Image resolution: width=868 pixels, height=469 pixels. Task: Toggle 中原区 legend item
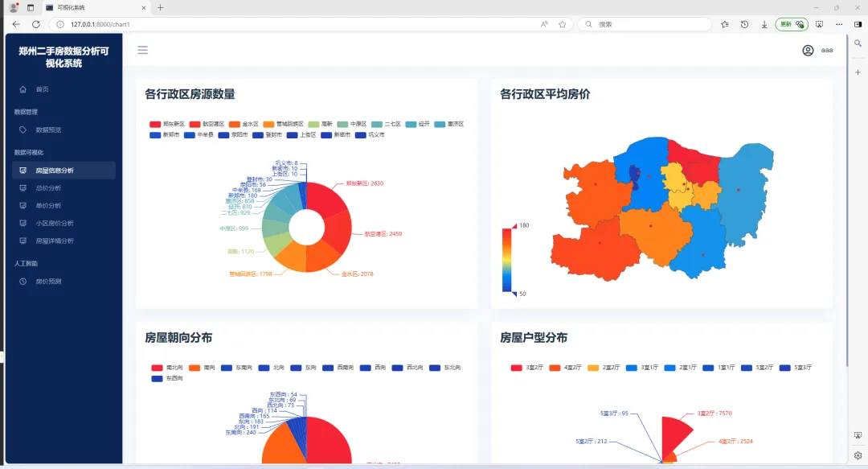(351, 124)
